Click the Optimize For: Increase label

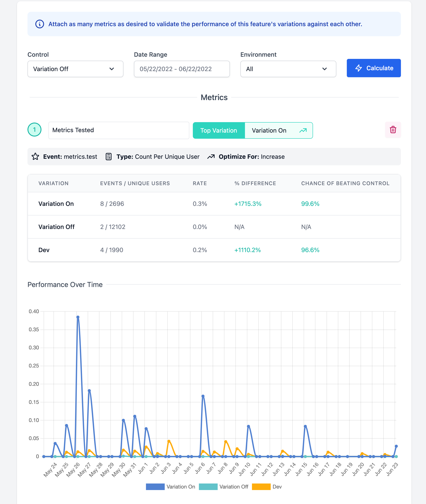point(252,157)
